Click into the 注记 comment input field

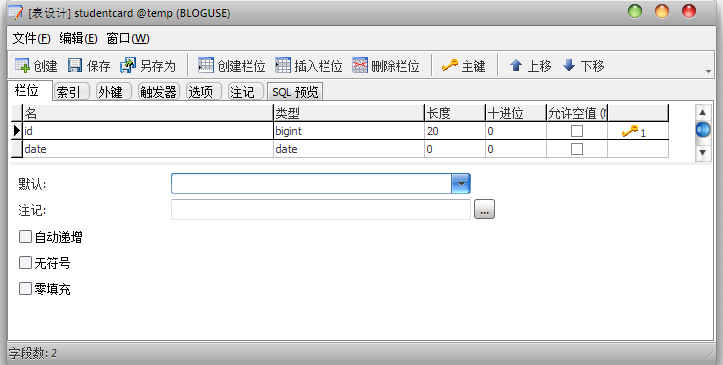tap(321, 209)
